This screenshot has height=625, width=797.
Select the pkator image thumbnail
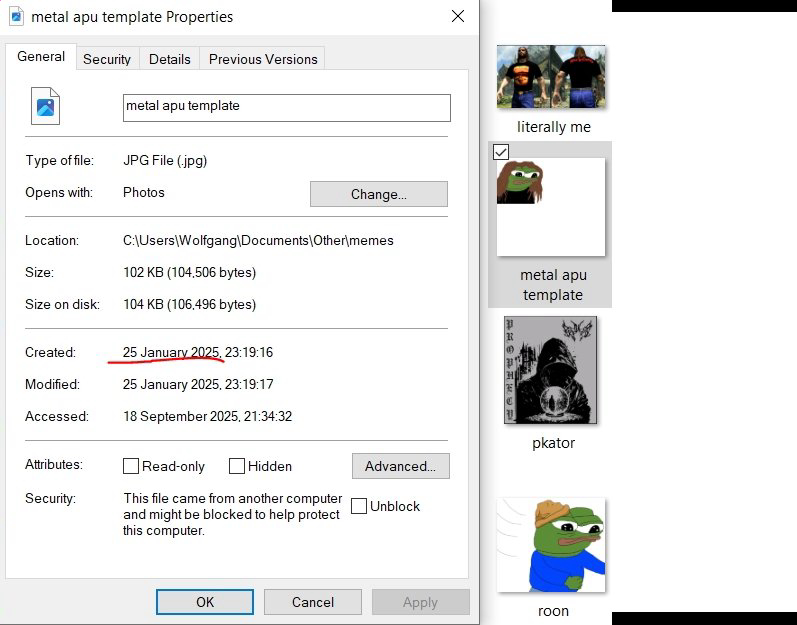550,370
